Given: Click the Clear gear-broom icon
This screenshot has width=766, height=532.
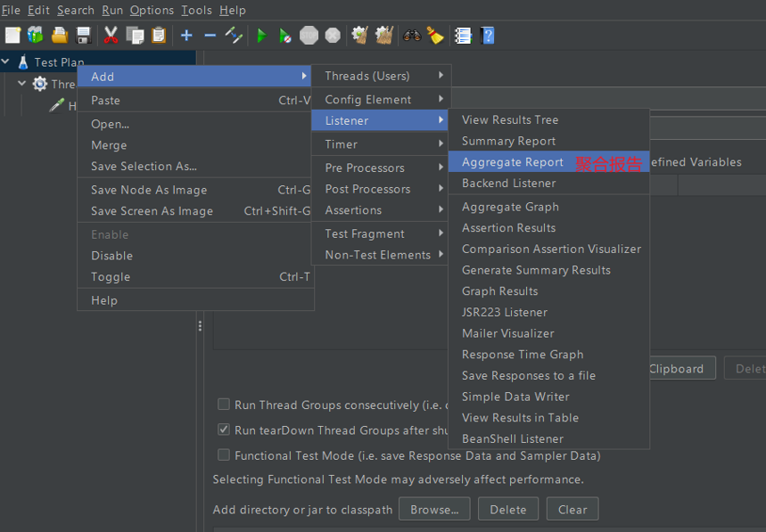Looking at the screenshot, I should [x=360, y=36].
